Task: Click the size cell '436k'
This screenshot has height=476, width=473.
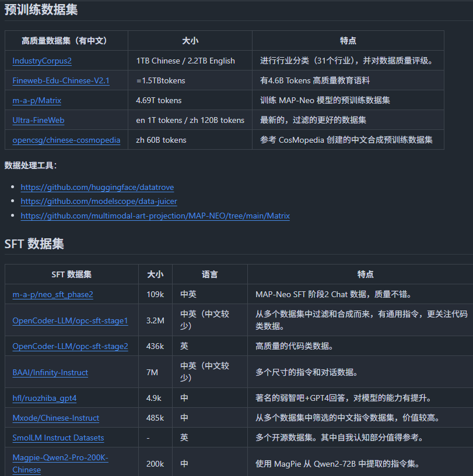Action: click(155, 347)
